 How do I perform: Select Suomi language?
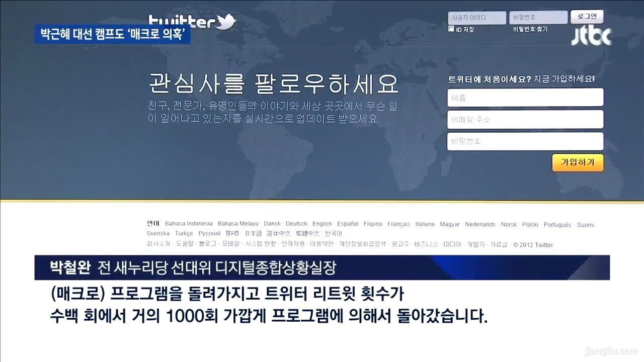pos(585,225)
